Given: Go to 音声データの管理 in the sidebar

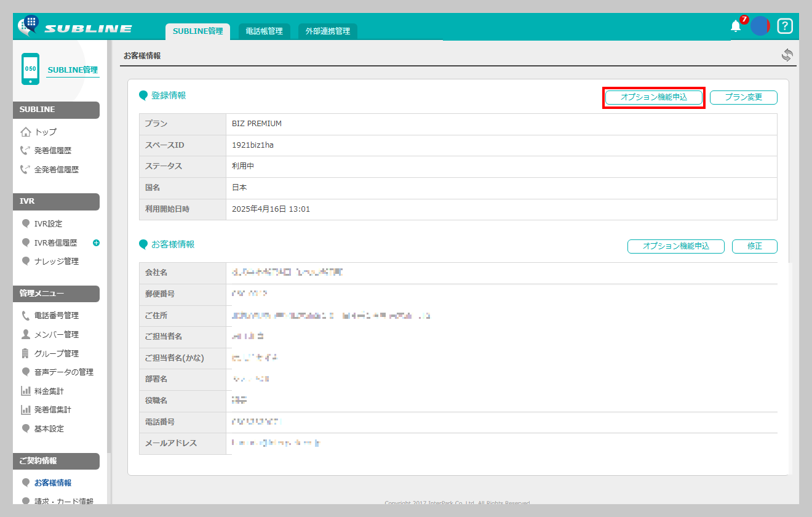Looking at the screenshot, I should pyautogui.click(x=64, y=372).
